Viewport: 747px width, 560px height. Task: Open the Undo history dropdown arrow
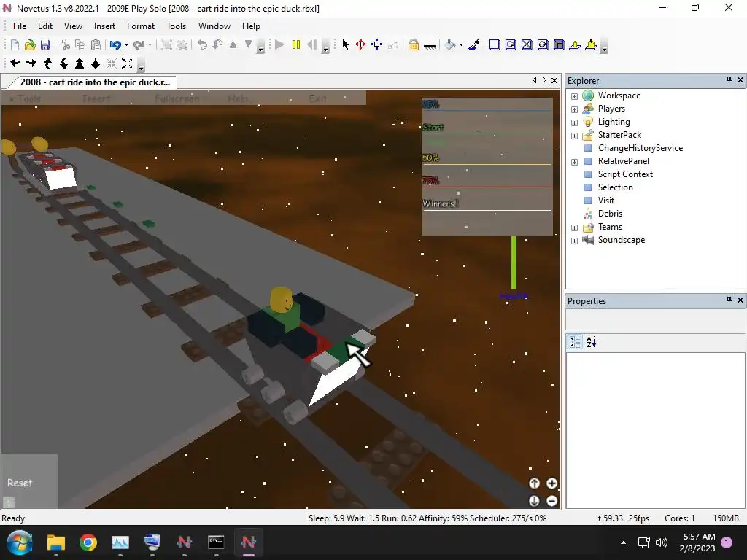click(x=126, y=45)
